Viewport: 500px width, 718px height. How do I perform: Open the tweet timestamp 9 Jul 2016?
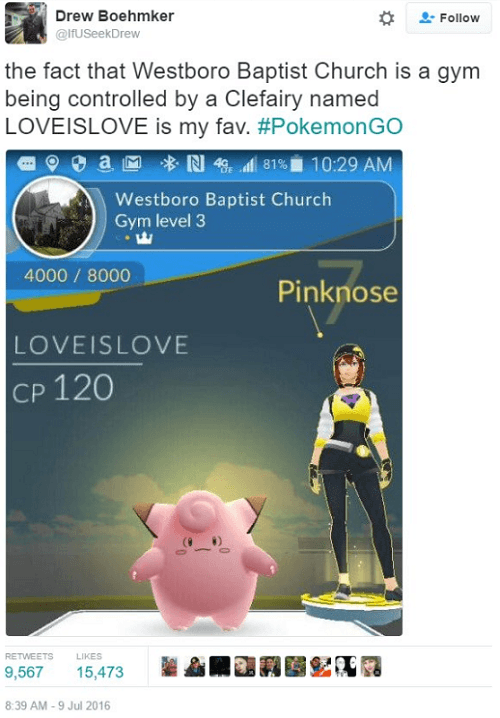pos(58,705)
